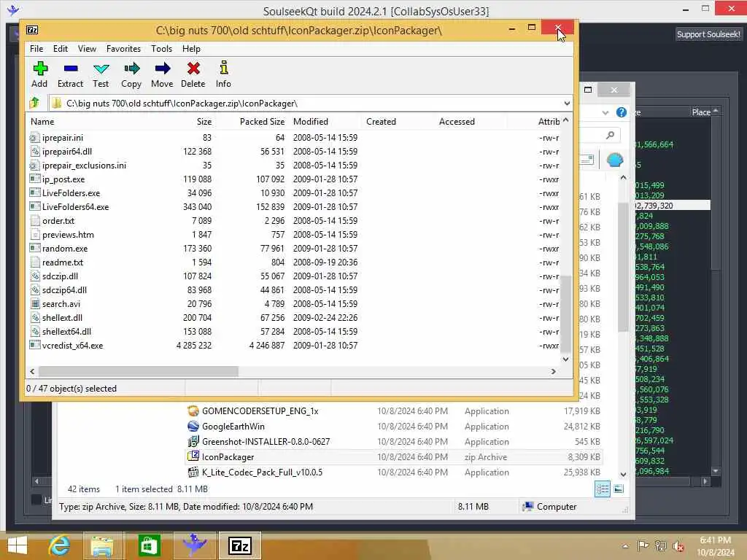Open the Tools menu

(161, 49)
